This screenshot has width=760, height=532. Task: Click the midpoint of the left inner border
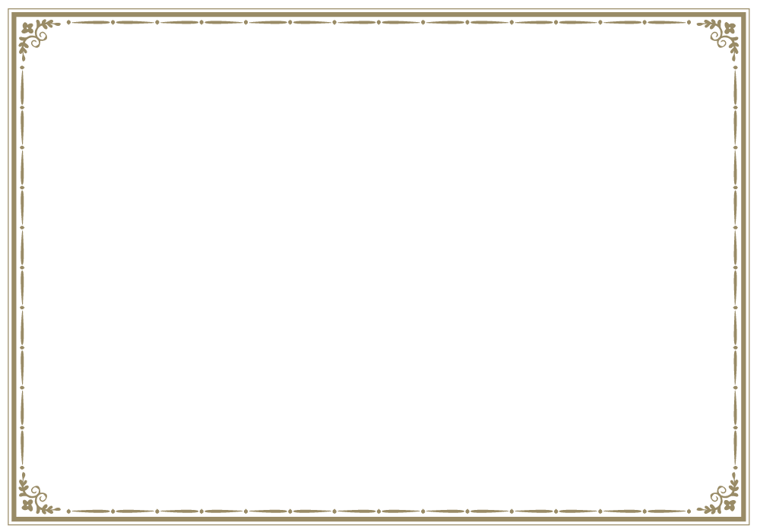click(x=22, y=266)
